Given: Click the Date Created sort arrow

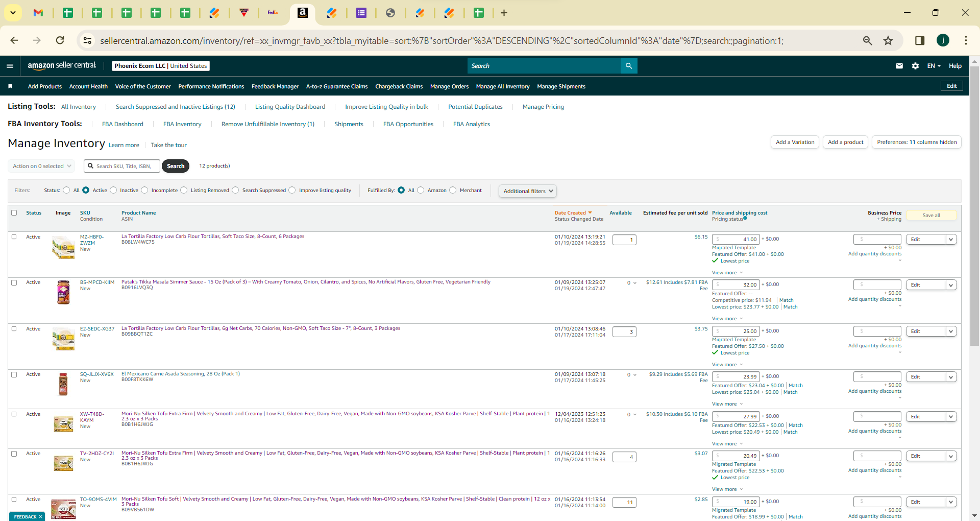Looking at the screenshot, I should pyautogui.click(x=590, y=212).
